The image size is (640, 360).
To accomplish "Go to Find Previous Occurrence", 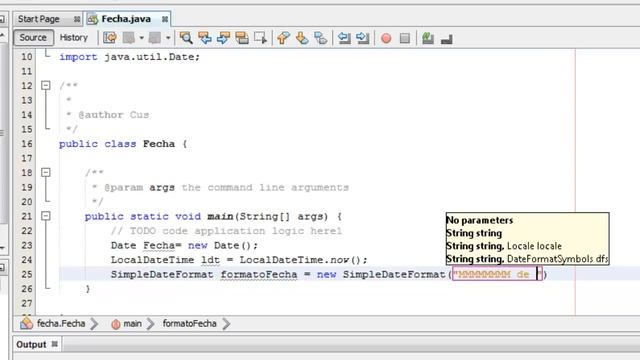I will [x=204, y=38].
